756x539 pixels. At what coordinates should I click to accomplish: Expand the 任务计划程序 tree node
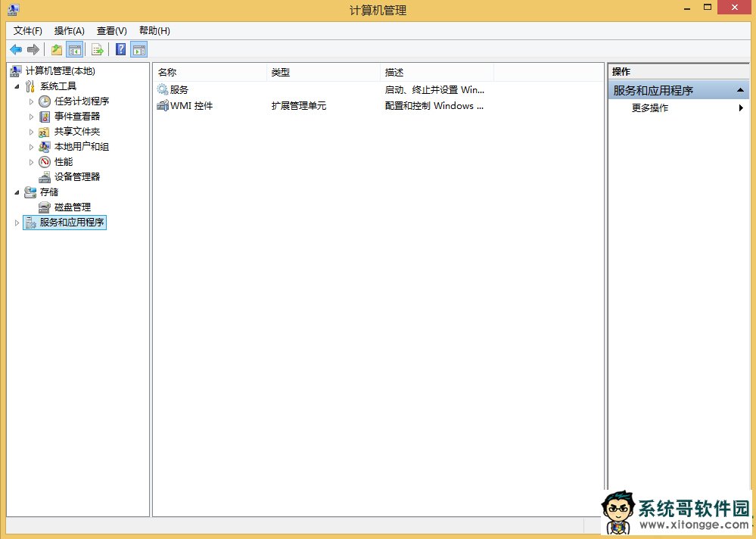[x=32, y=101]
